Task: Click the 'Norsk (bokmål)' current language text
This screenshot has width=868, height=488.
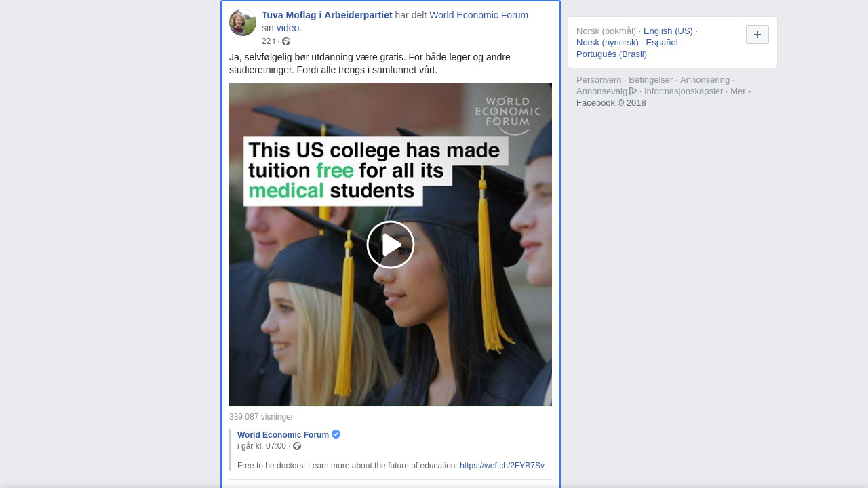Action: [x=606, y=30]
